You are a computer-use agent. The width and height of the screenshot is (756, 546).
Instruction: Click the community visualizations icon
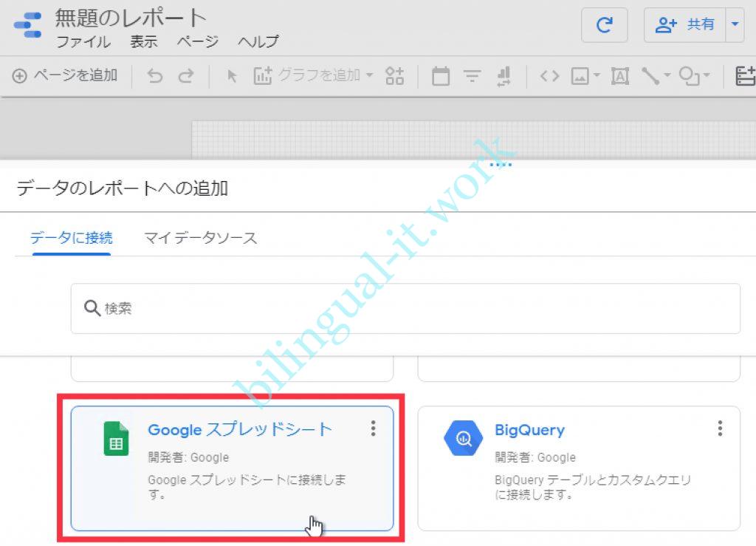[395, 75]
